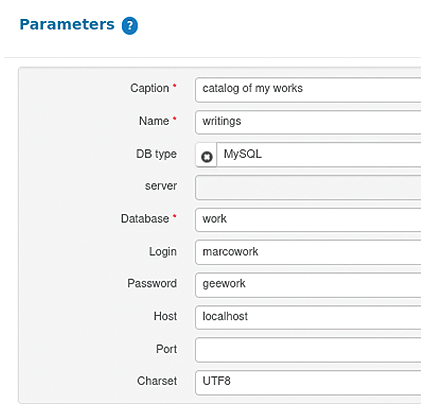Select the Name field with 'writings'
This screenshot has width=425, height=408.
(x=308, y=122)
